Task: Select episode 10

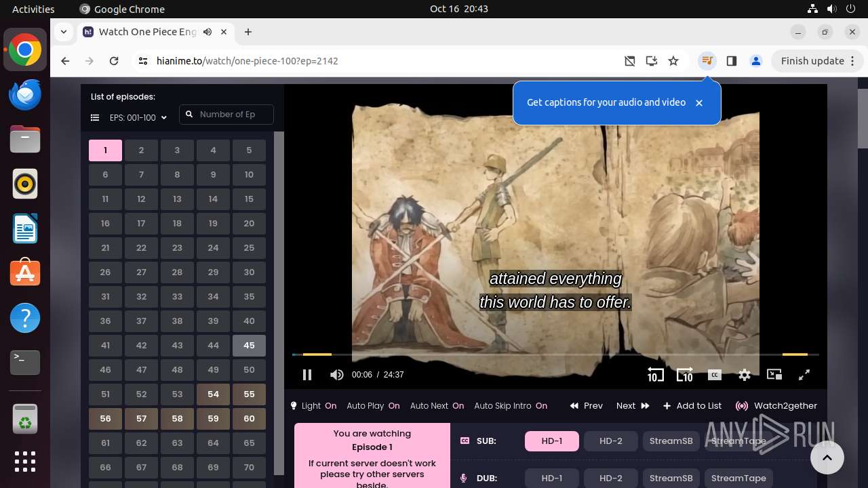Action: (x=249, y=175)
